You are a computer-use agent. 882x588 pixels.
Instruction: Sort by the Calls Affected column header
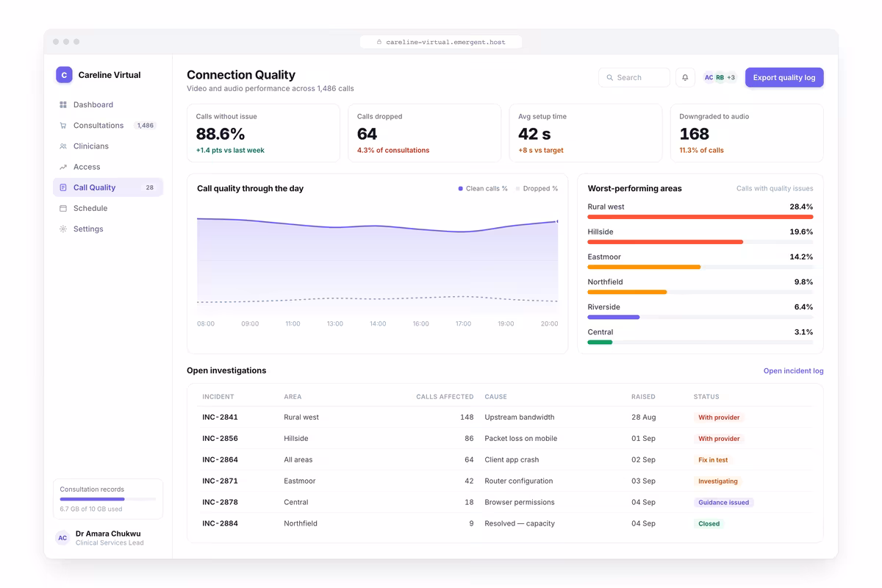point(445,397)
